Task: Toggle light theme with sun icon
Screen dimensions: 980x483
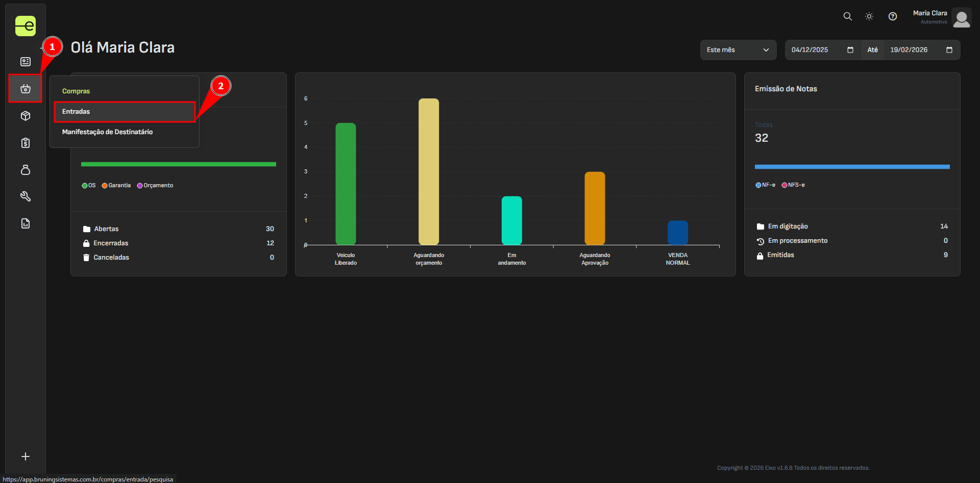Action: click(869, 16)
